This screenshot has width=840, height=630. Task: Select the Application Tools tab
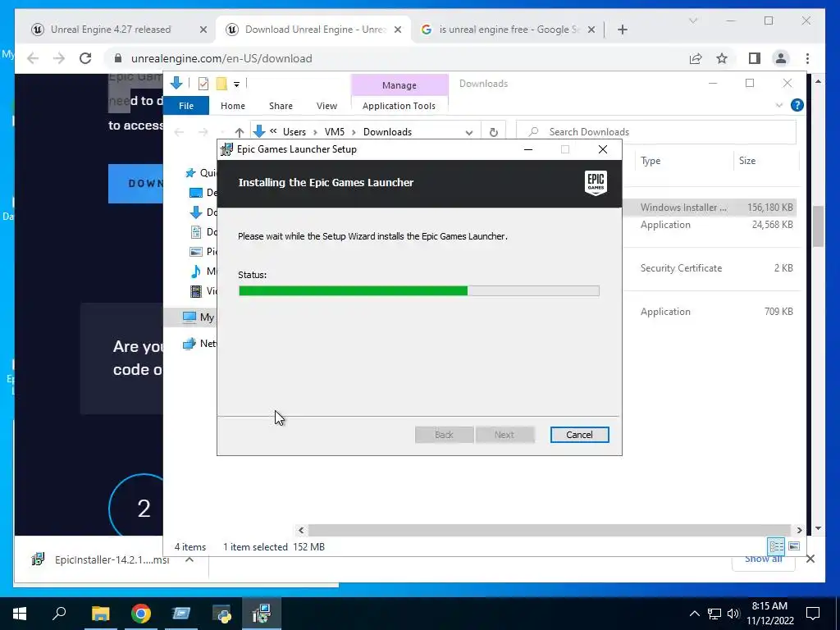pyautogui.click(x=399, y=106)
